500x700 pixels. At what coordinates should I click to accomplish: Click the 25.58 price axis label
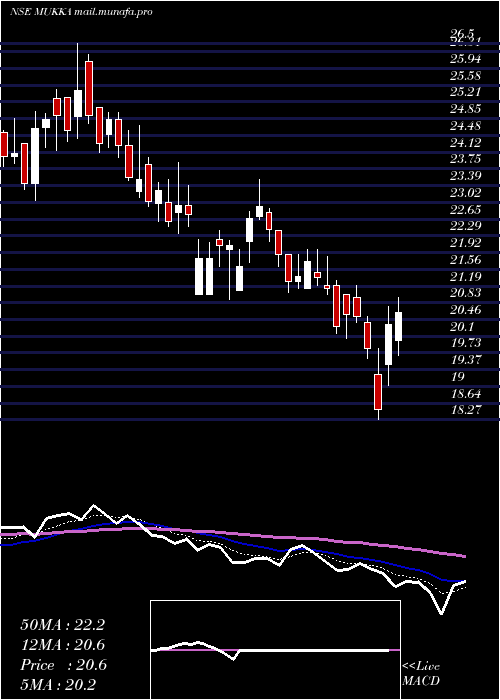tap(466, 75)
